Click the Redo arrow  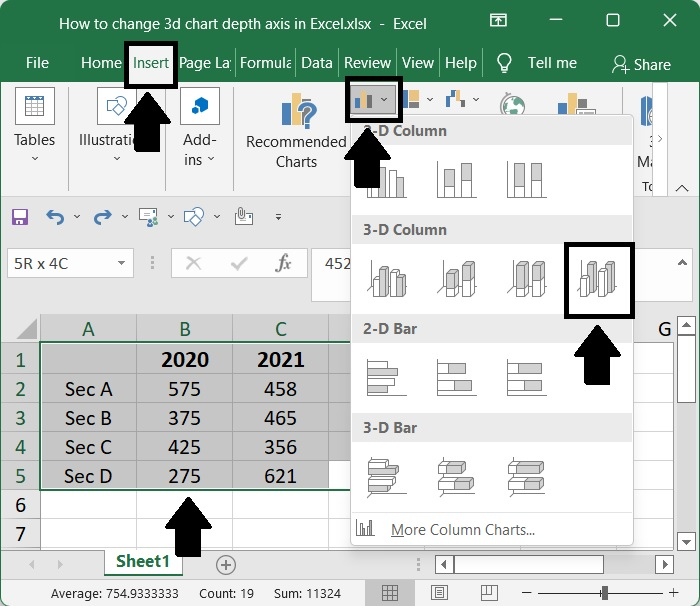[102, 217]
